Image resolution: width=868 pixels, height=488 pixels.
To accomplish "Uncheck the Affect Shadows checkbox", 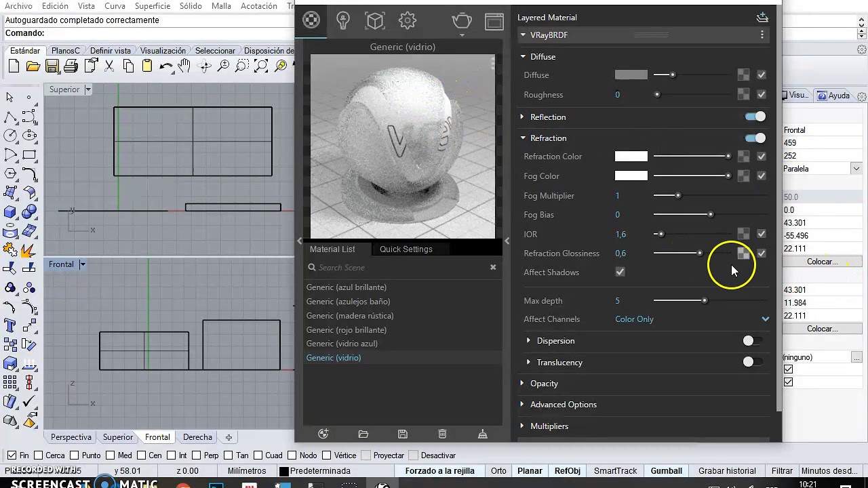I will 620,272.
